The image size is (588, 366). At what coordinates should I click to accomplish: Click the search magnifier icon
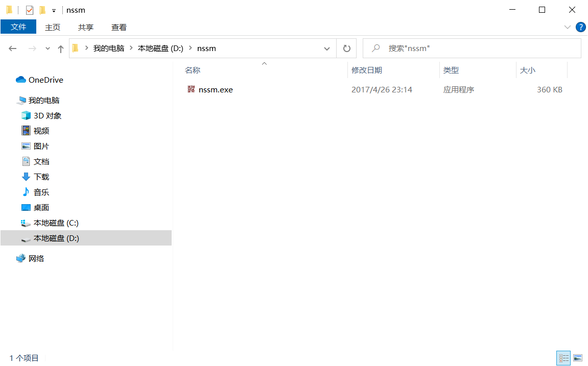tap(376, 48)
